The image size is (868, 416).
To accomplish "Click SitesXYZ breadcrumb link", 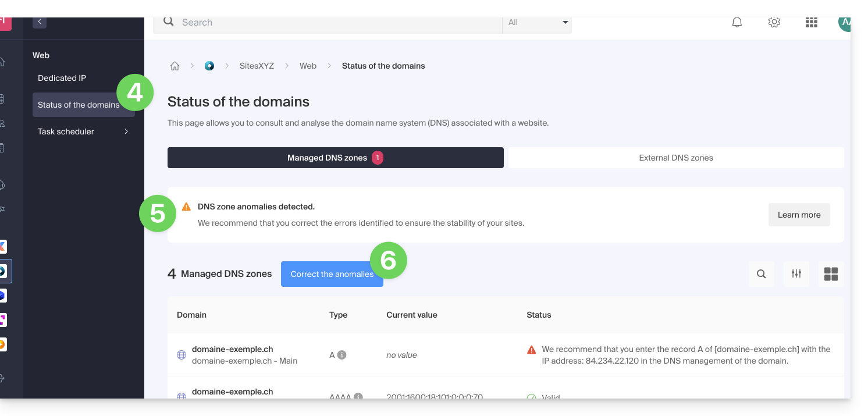I will click(x=257, y=66).
